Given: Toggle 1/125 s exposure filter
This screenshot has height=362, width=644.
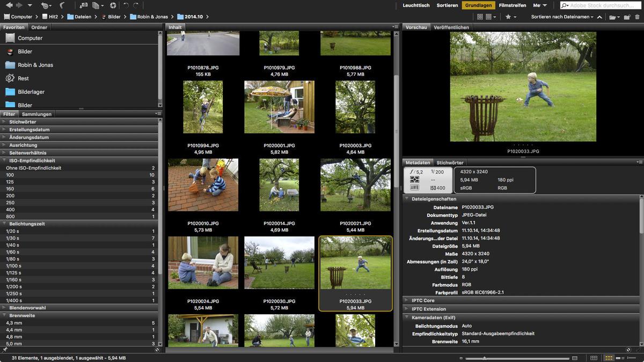Looking at the screenshot, I should pyautogui.click(x=79, y=273).
